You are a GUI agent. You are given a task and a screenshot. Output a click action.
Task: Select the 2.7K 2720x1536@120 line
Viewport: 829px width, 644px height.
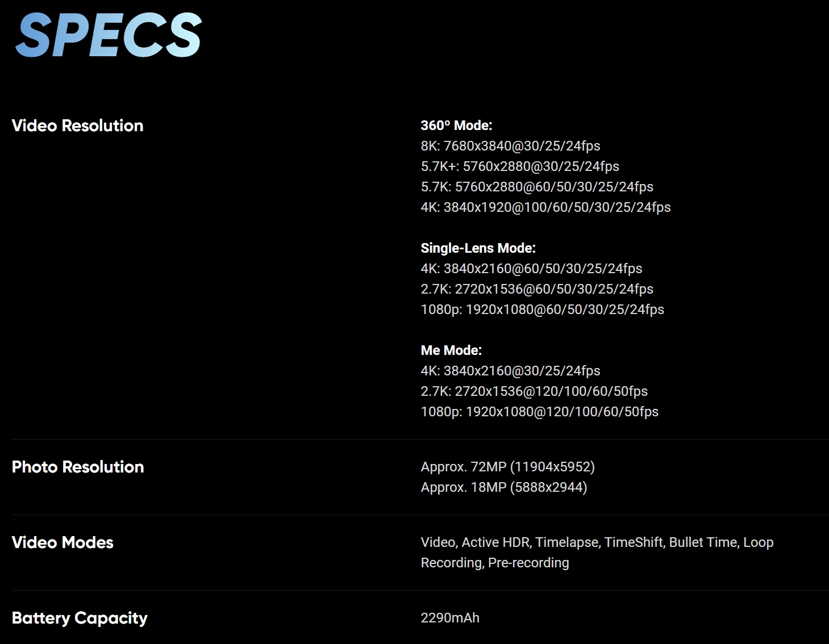point(534,391)
